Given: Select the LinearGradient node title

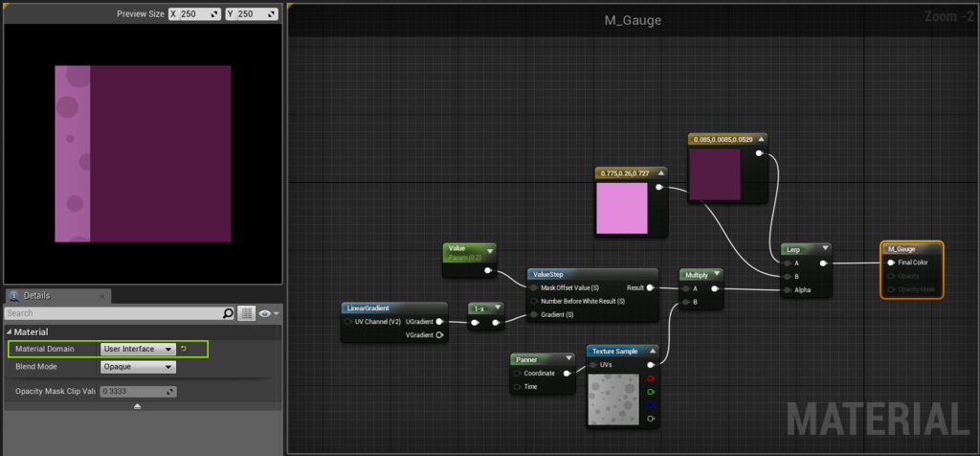Looking at the screenshot, I should (x=368, y=308).
